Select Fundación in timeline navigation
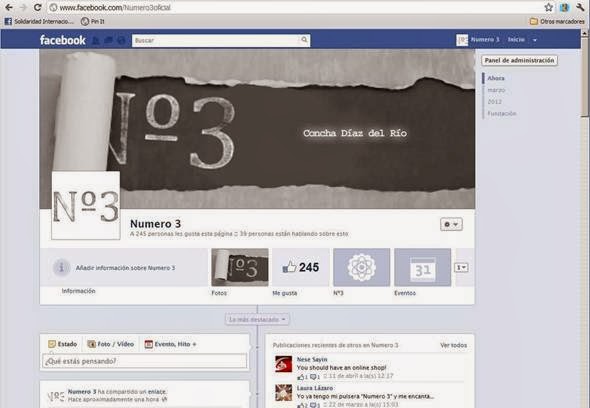This screenshot has height=408, width=590. tap(502, 113)
